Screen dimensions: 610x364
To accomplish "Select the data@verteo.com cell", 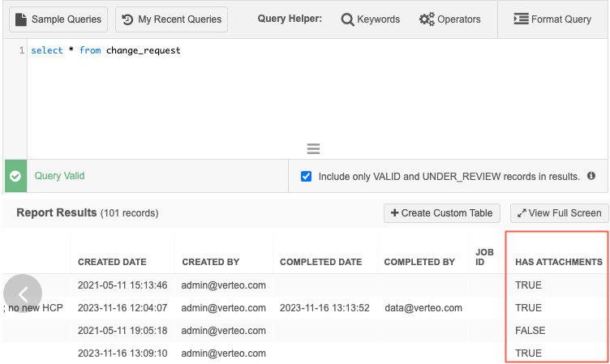I will [423, 308].
